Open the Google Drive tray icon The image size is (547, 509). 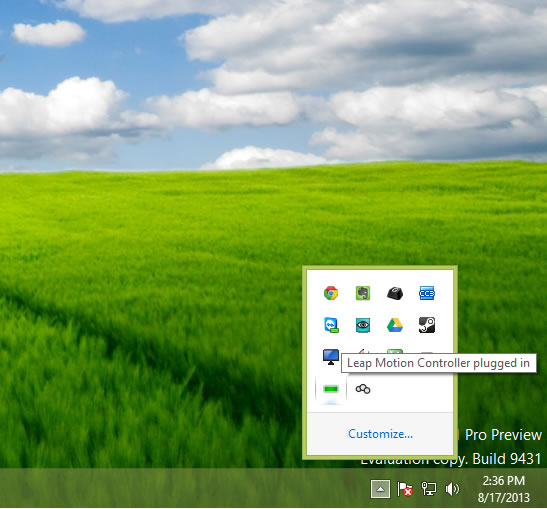click(x=395, y=325)
